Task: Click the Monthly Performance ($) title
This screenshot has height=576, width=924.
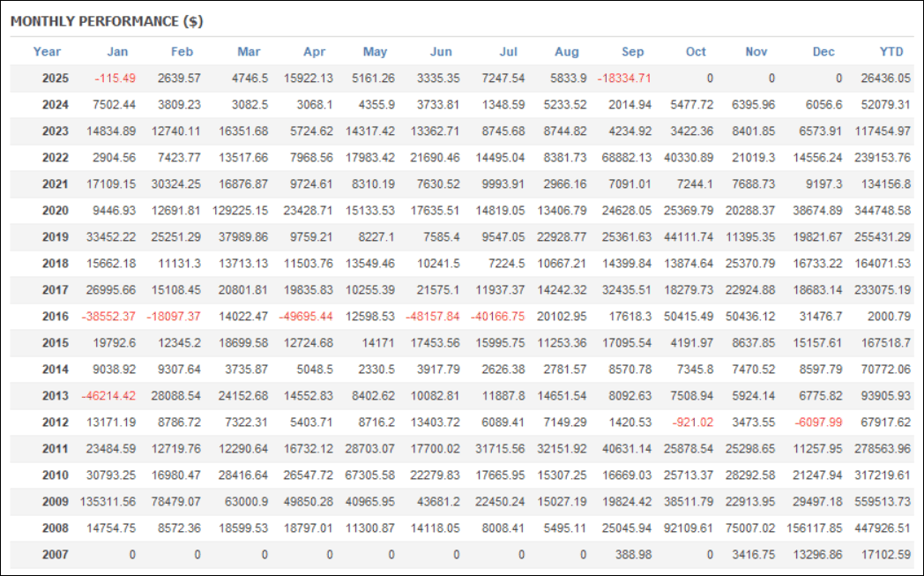Action: 107,20
